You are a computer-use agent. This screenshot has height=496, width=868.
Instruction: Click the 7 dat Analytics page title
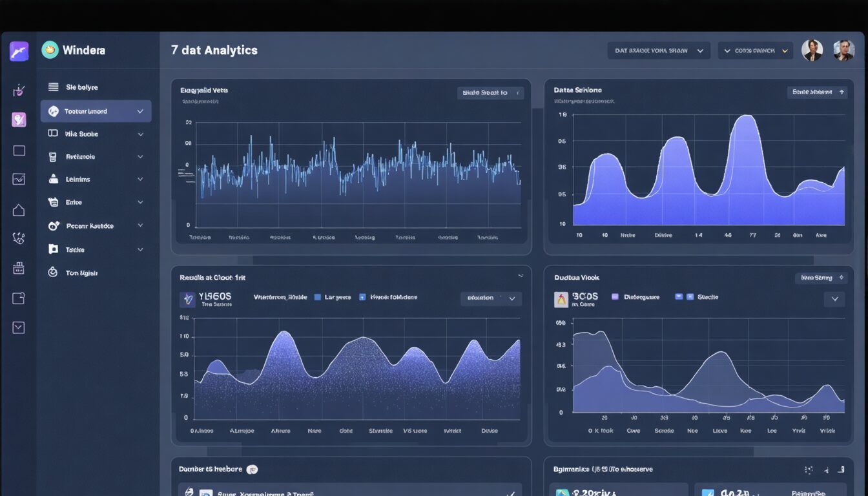point(214,50)
